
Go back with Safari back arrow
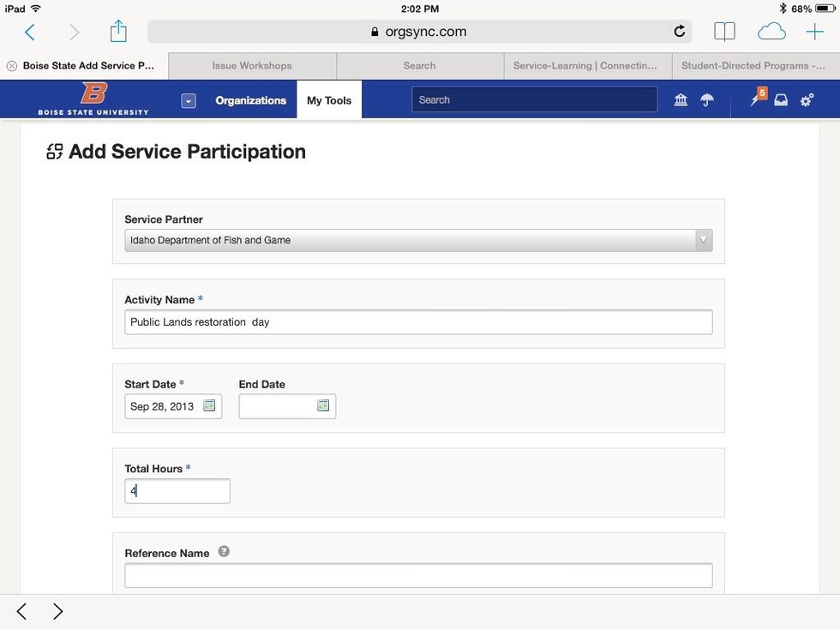tap(30, 32)
